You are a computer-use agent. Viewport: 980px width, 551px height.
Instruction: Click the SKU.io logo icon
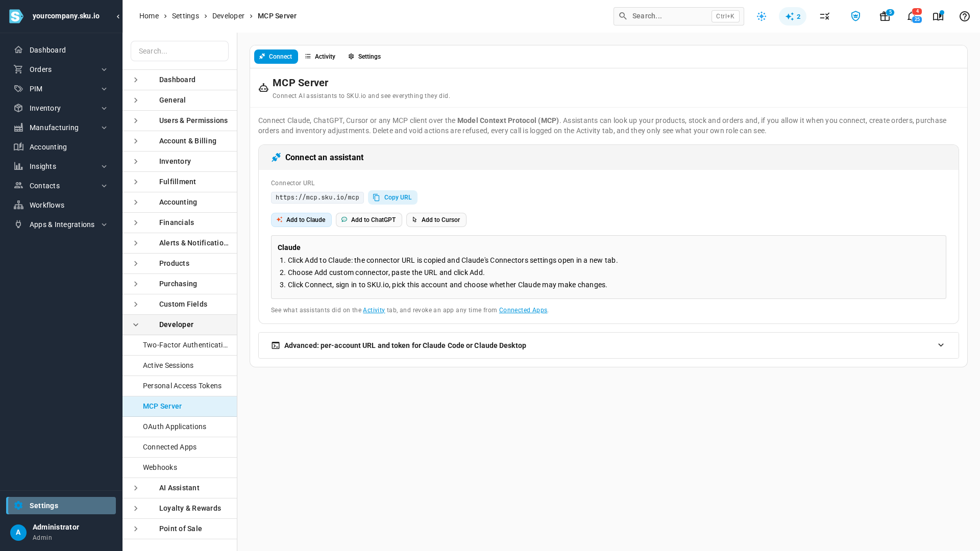(16, 16)
